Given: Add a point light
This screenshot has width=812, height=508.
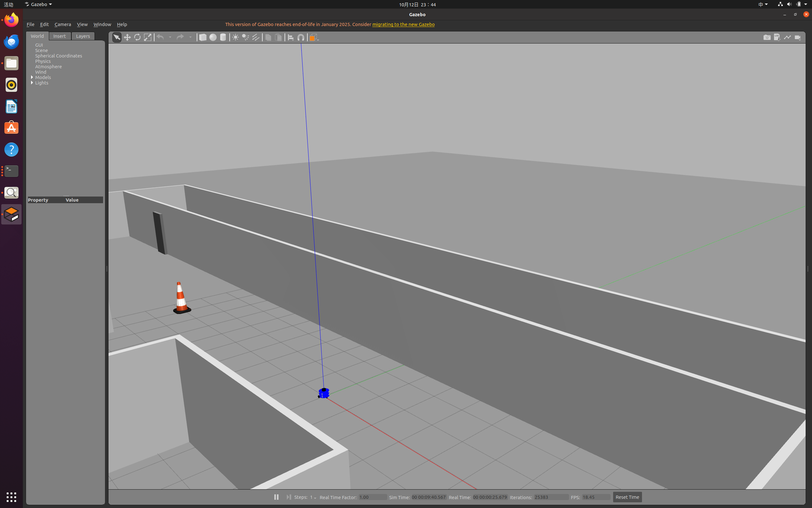Looking at the screenshot, I should pyautogui.click(x=236, y=37).
